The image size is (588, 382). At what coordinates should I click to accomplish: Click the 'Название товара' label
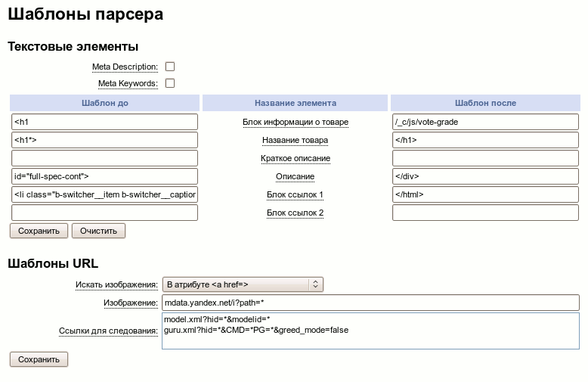pyautogui.click(x=295, y=140)
